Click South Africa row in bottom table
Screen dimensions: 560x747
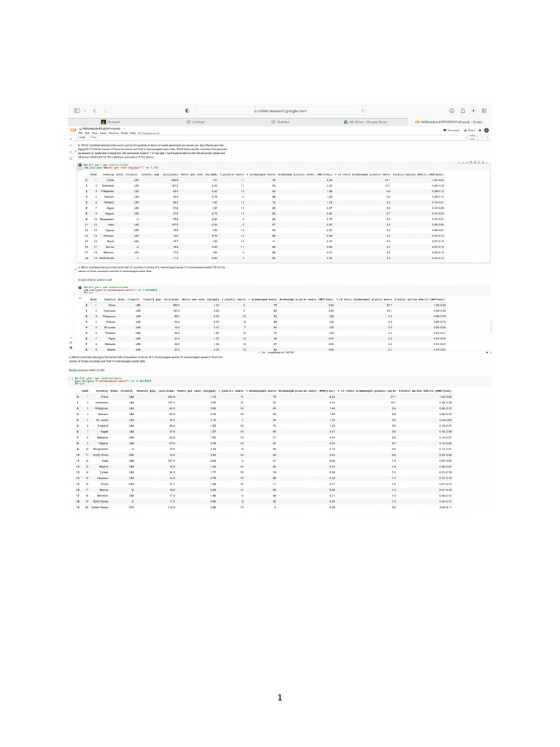pos(265,455)
